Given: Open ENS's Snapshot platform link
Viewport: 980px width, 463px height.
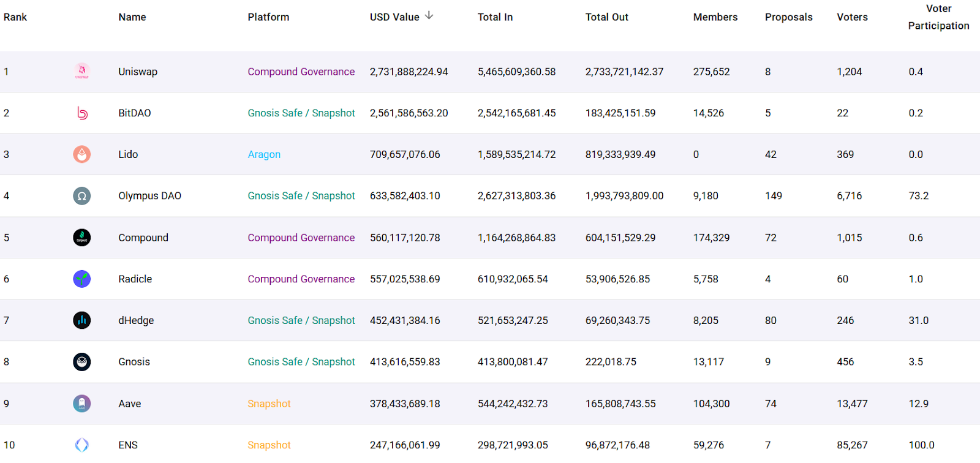Looking at the screenshot, I should pyautogui.click(x=269, y=445).
